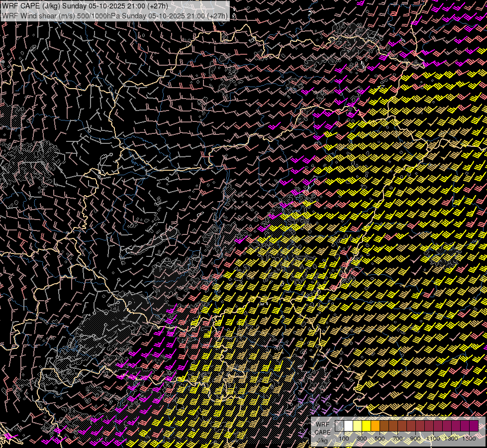The width and height of the screenshot is (487, 448).
Task: Select the 1500 legend tick label
Action: pyautogui.click(x=469, y=439)
